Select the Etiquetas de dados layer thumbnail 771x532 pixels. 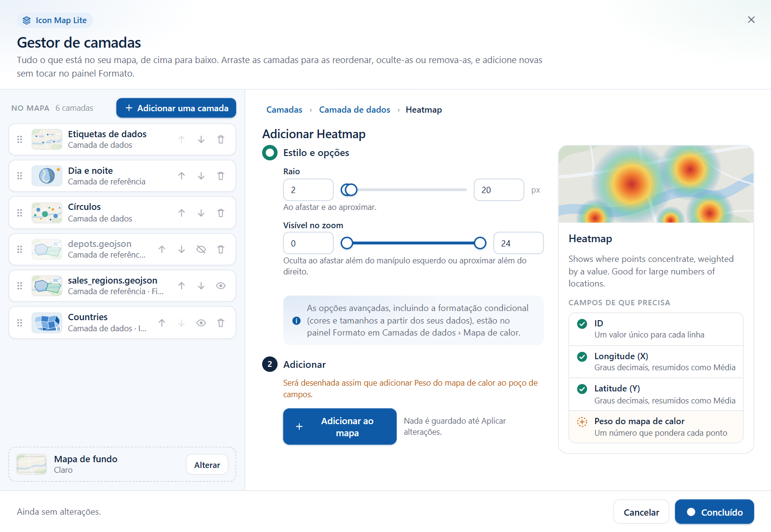point(47,140)
